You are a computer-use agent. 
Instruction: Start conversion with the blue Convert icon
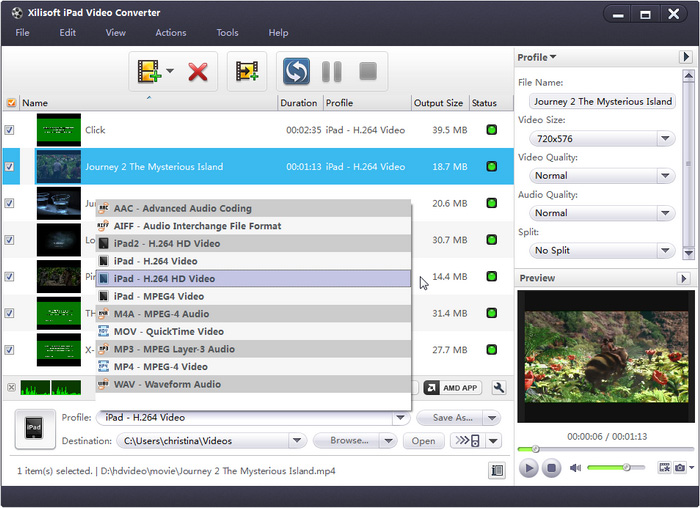(296, 71)
